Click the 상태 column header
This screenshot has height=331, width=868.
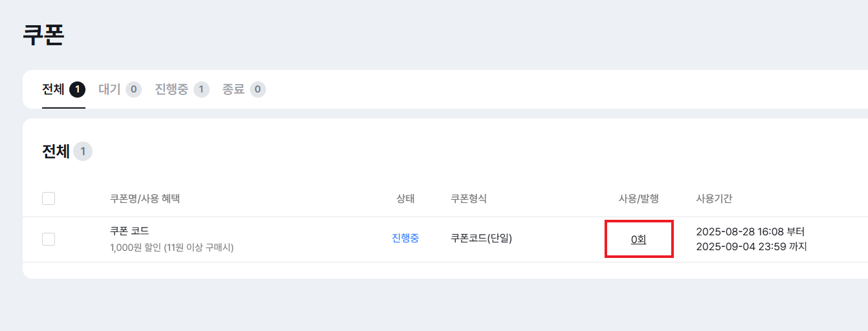pyautogui.click(x=405, y=198)
